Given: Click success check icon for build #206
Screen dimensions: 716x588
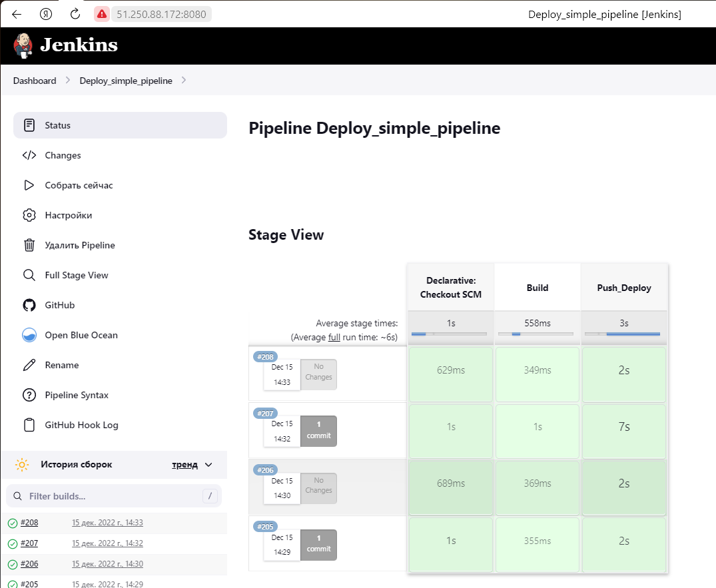Looking at the screenshot, I should pos(13,565).
